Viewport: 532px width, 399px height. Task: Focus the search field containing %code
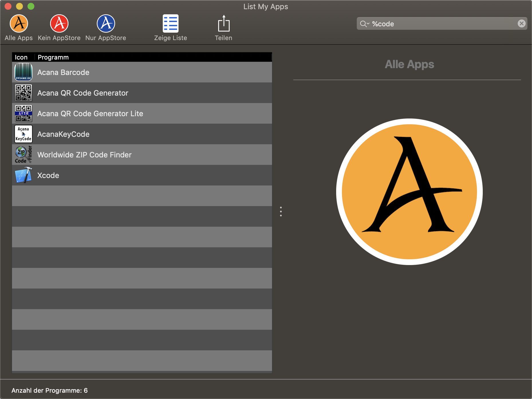tap(442, 23)
